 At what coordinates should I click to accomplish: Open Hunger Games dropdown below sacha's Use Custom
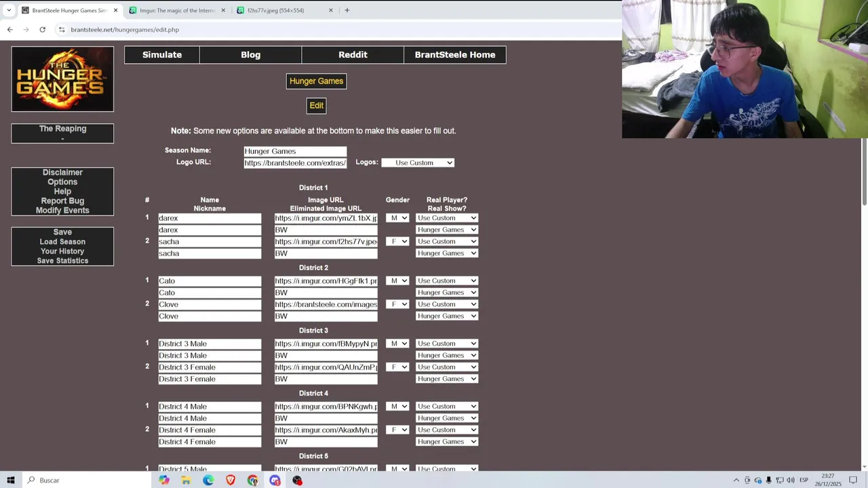[447, 253]
